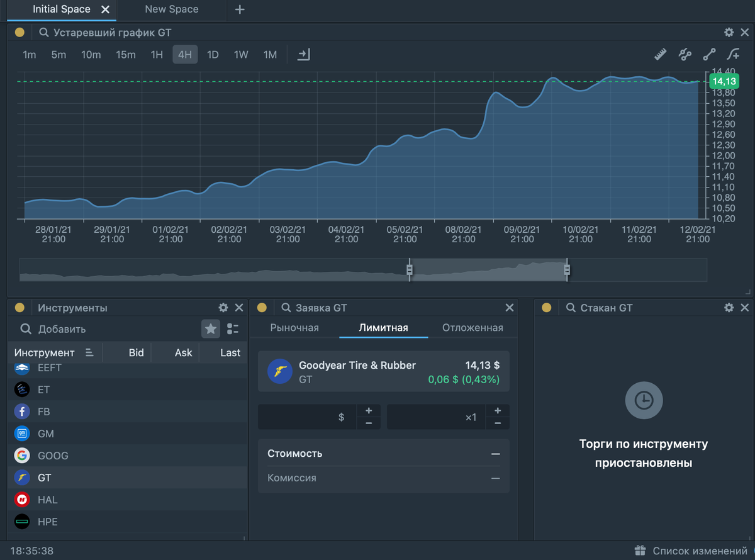Select the GM instrument row
Viewport: 755px width, 560px height.
[128, 434]
